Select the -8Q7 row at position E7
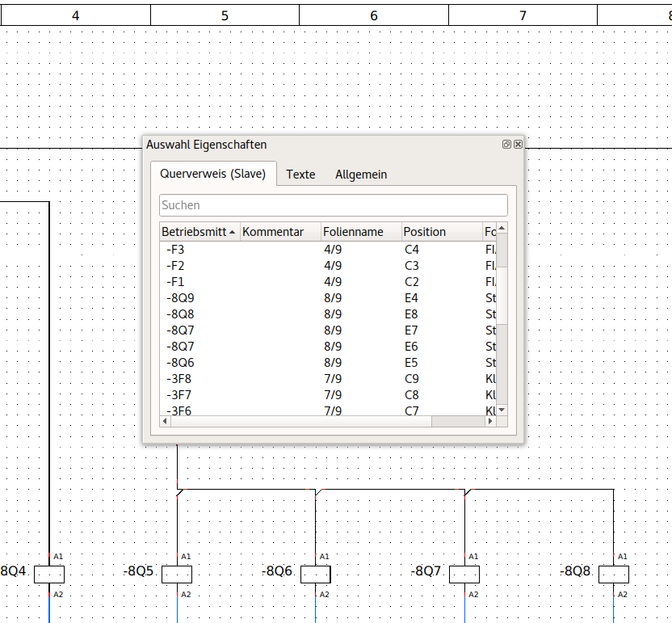 coord(328,330)
